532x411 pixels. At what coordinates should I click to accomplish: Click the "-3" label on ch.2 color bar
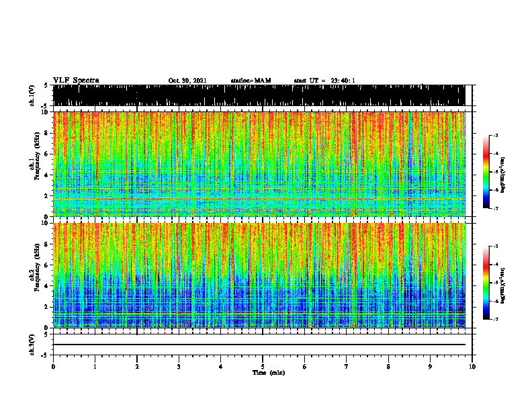tap(496, 246)
